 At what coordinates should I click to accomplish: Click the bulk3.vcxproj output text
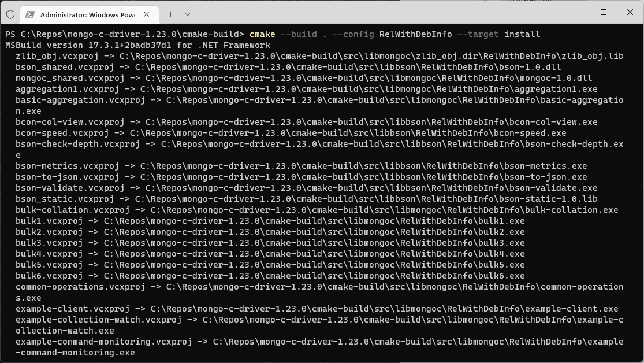click(x=49, y=243)
